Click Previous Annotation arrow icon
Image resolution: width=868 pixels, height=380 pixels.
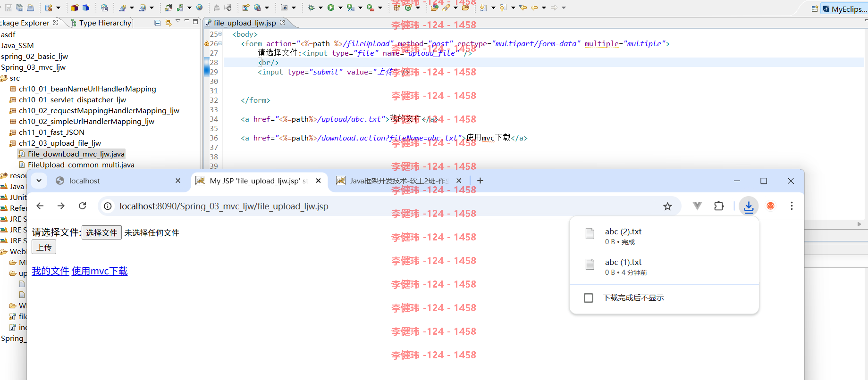pyautogui.click(x=503, y=8)
